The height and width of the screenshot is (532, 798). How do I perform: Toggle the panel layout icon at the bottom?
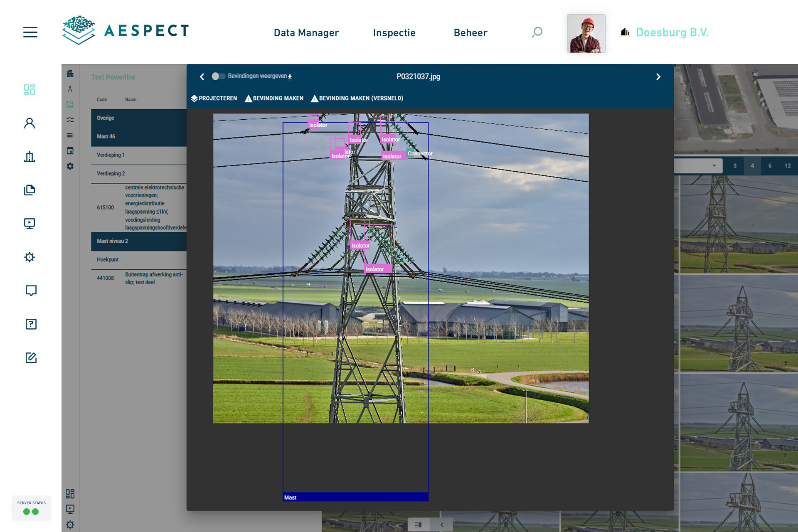pyautogui.click(x=419, y=525)
